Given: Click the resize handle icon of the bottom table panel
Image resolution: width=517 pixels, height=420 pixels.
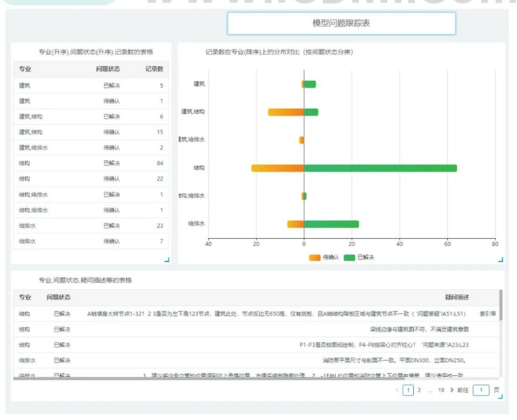Looking at the screenshot, I should pyautogui.click(x=500, y=396).
